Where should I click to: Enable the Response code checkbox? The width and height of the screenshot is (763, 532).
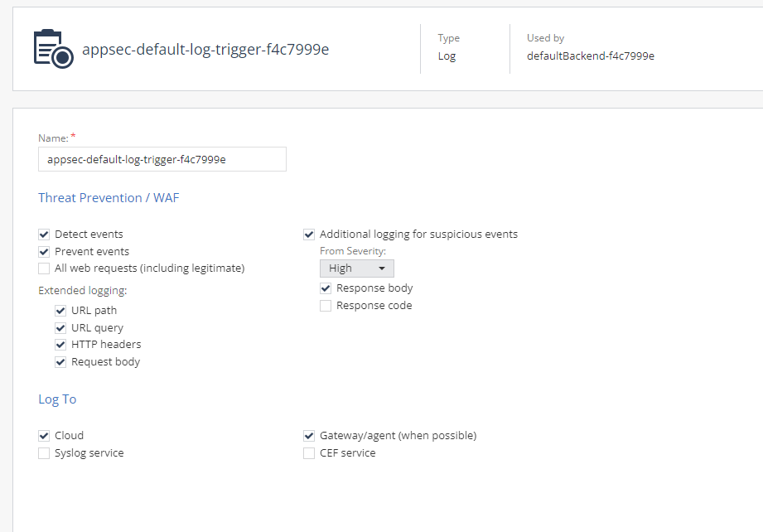(326, 306)
